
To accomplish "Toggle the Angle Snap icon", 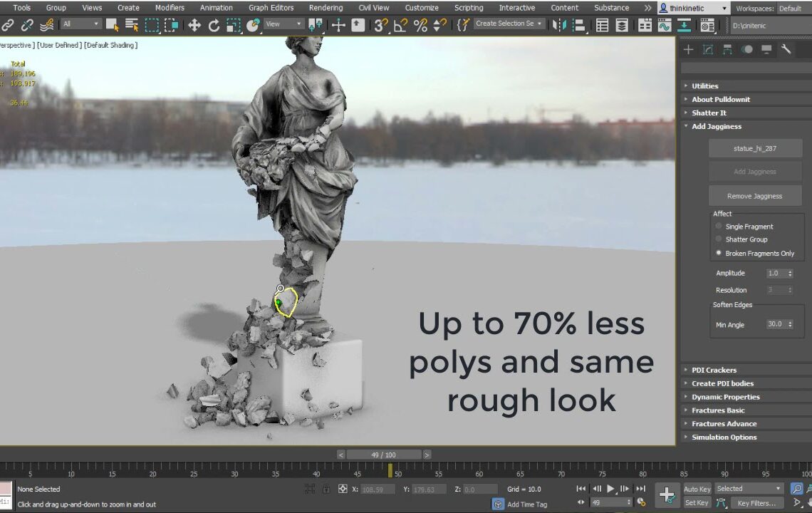I will coord(400,25).
